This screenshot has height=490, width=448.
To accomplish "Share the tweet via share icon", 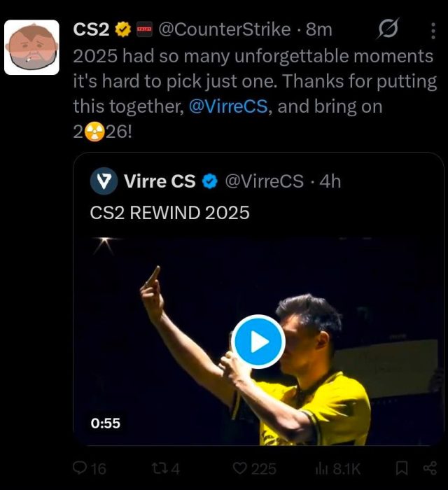I will coord(429,468).
